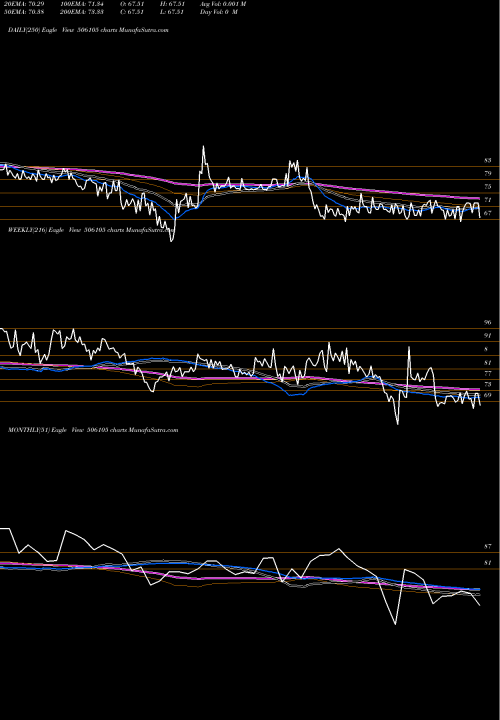Click the 87 price label on monthly chart
Screen dimensions: 500x720
[488, 547]
